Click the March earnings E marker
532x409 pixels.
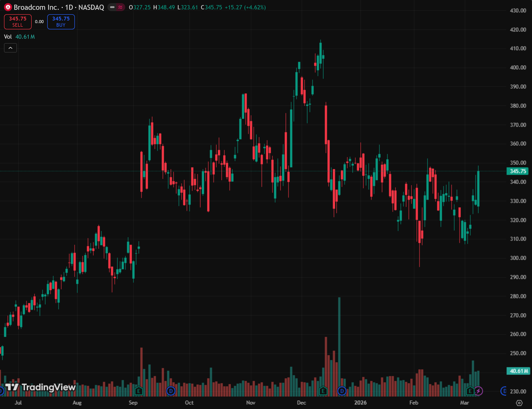(470, 391)
